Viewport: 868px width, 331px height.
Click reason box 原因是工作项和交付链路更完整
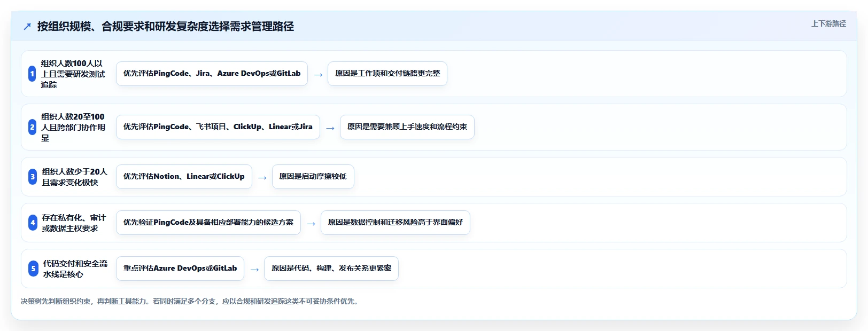pos(387,74)
